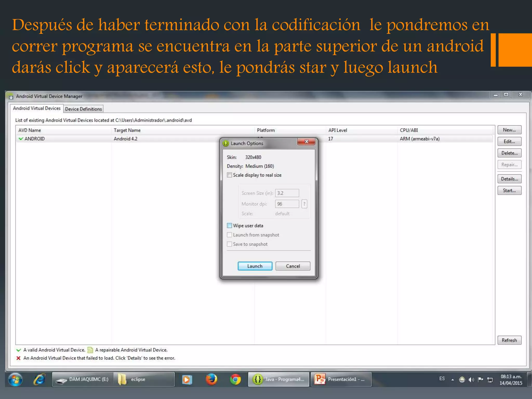Viewport: 532px width, 399px height.
Task: Open DAM JAQUIMC (E:) taskbar item
Action: pyautogui.click(x=82, y=380)
